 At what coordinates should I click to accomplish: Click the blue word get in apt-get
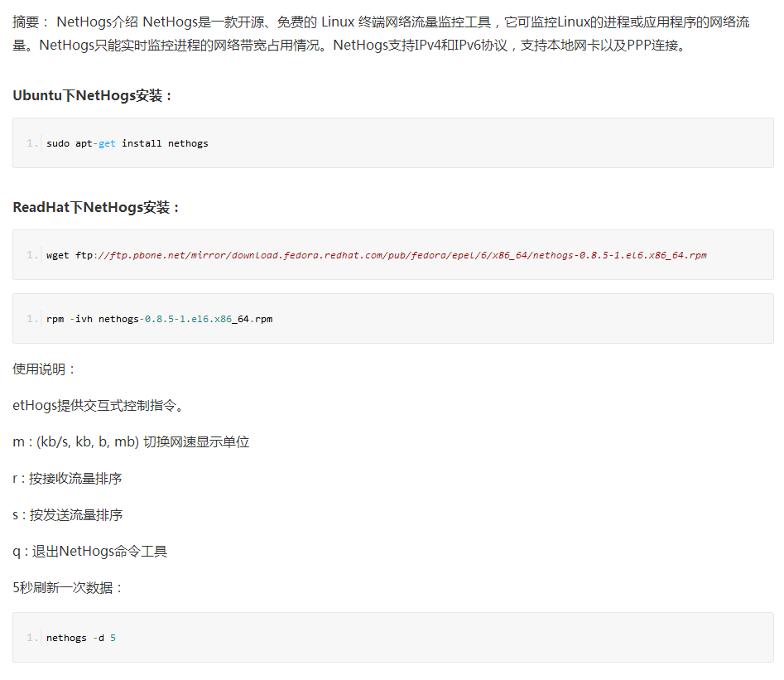[x=107, y=143]
